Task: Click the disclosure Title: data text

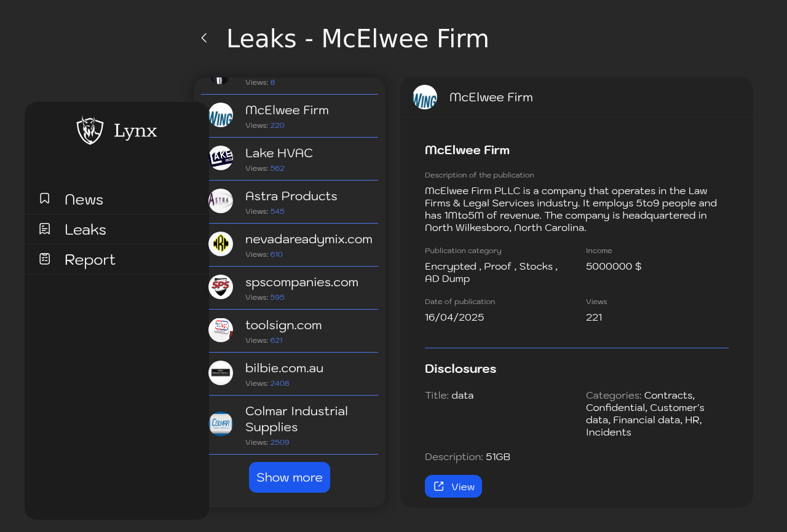Action: coord(449,395)
